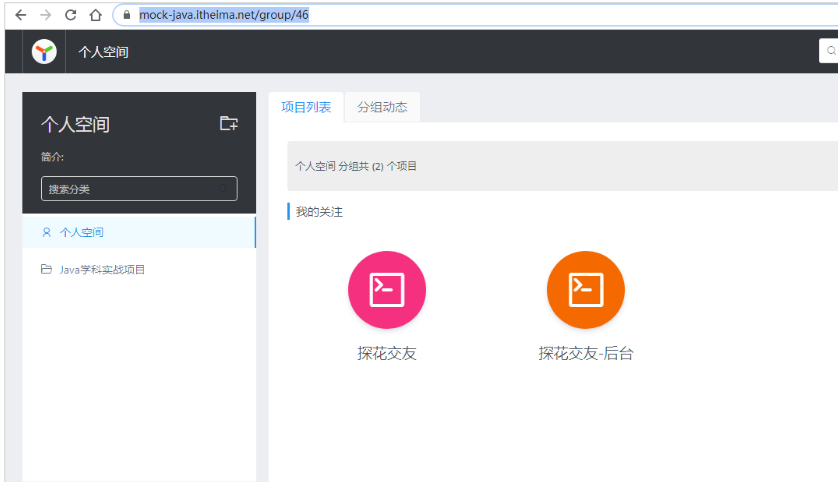Click the large 个人空间 sidebar title

tap(75, 125)
